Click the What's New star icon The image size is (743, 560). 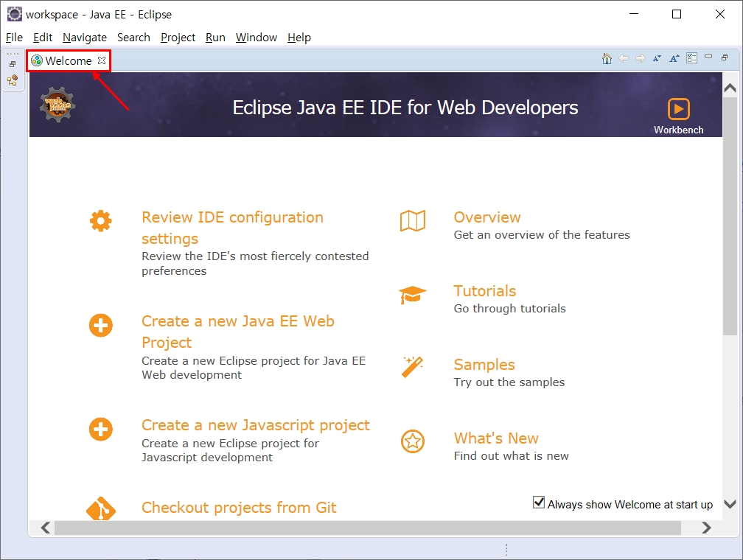tap(413, 441)
